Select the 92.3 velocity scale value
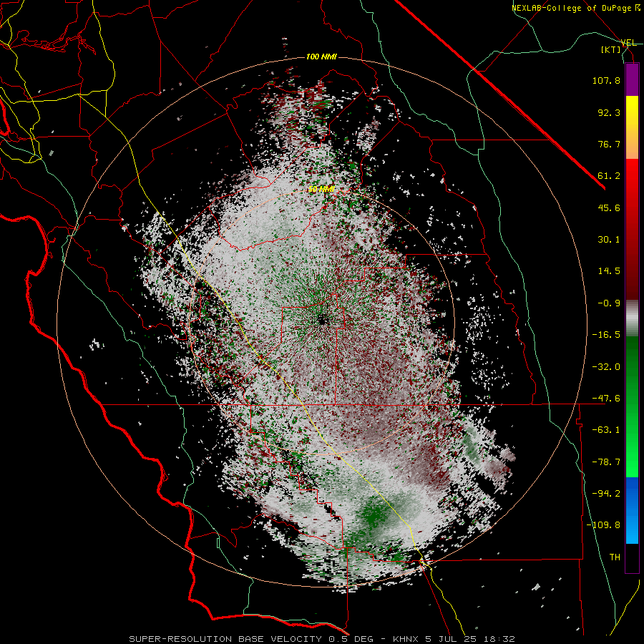Viewport: 644px width, 644px height. coord(609,112)
